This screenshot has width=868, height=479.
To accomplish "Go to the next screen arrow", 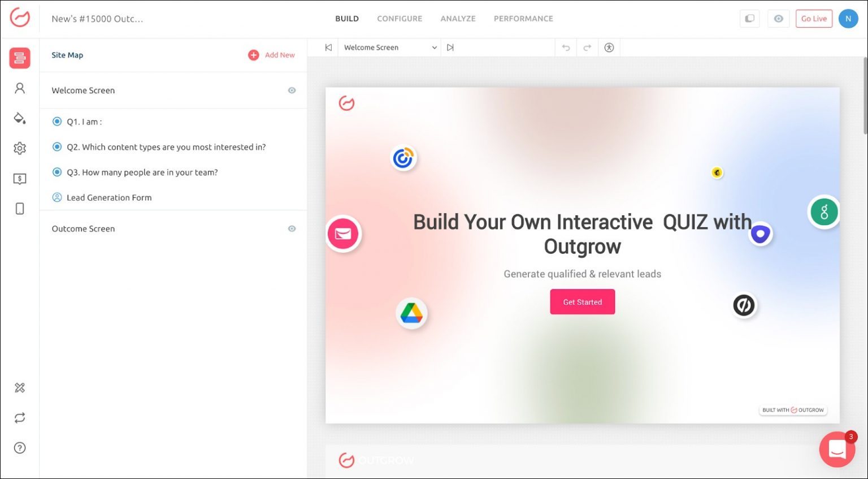I will (x=450, y=48).
